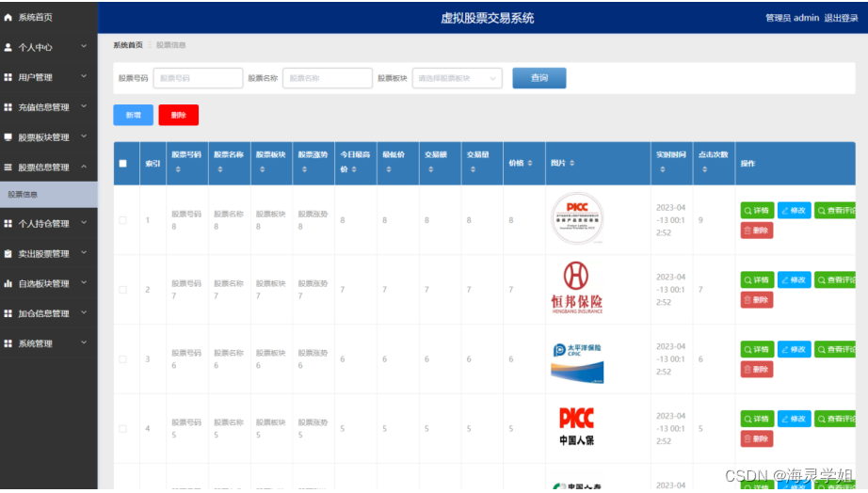Open the 太平洋保险 logo thumbnail
The height and width of the screenshot is (493, 868).
[x=577, y=363]
